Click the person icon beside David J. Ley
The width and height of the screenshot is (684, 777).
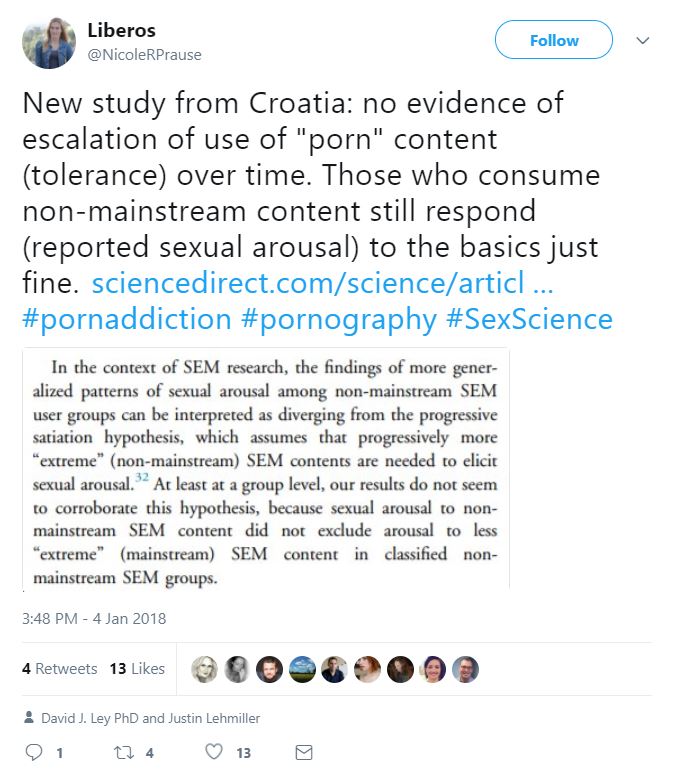click(27, 717)
